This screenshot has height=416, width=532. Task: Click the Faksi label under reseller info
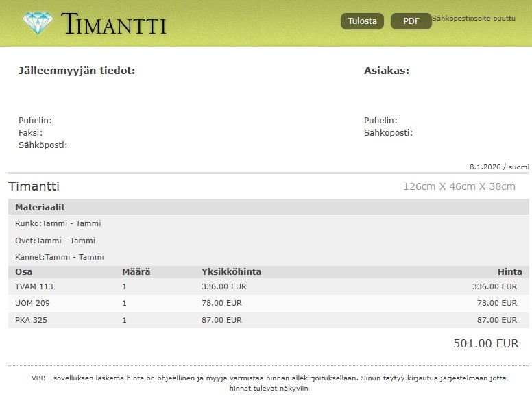[30, 133]
